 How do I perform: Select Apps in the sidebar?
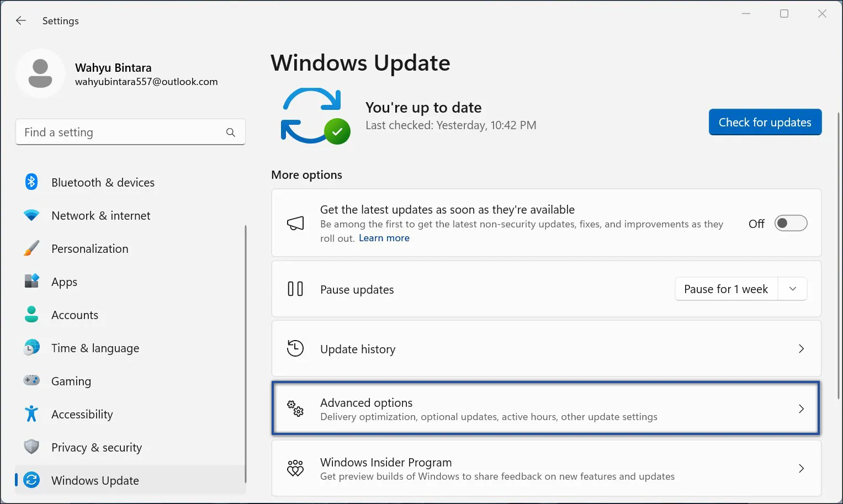63,282
